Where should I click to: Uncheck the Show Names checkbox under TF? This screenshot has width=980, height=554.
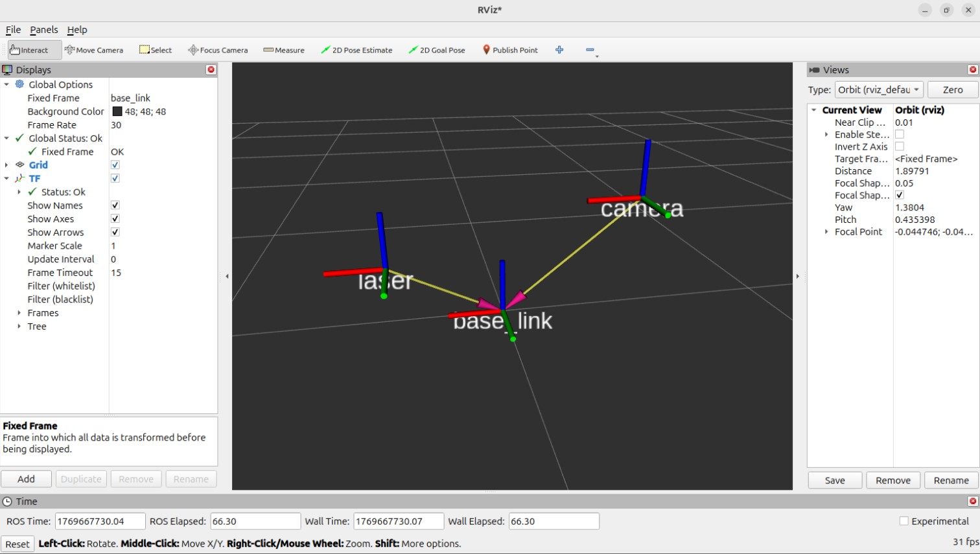[115, 205]
